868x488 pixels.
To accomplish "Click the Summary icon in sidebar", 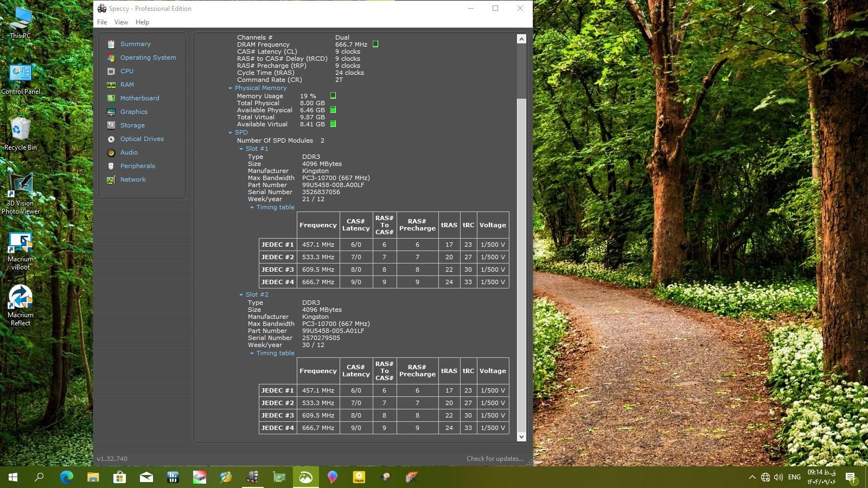I will tap(111, 44).
